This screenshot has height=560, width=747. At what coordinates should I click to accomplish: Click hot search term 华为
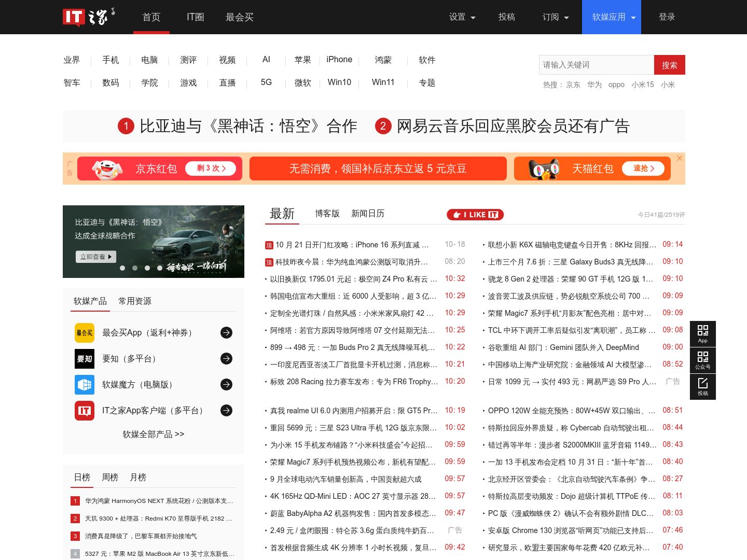[594, 85]
